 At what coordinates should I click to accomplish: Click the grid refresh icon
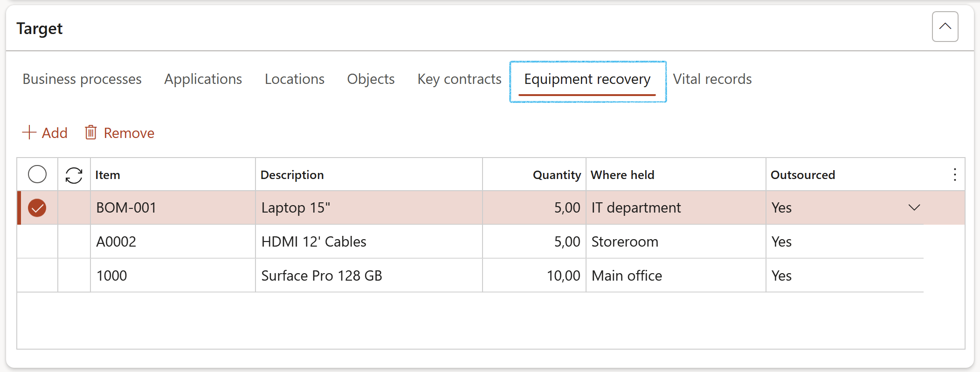click(74, 175)
